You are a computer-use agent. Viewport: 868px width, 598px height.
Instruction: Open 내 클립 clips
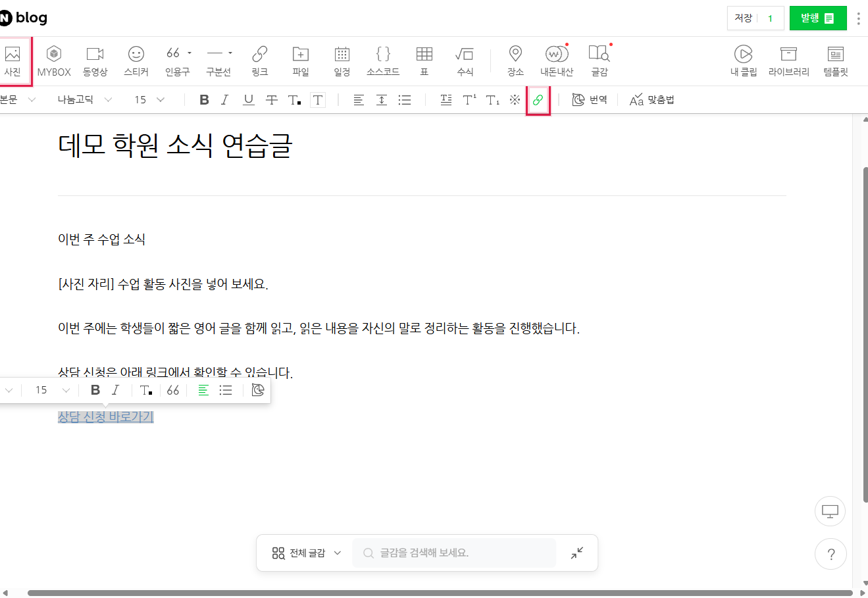pos(744,61)
